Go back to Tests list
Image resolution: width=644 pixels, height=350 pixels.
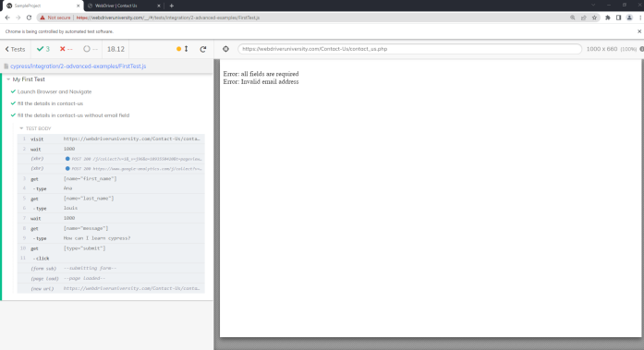[15, 49]
